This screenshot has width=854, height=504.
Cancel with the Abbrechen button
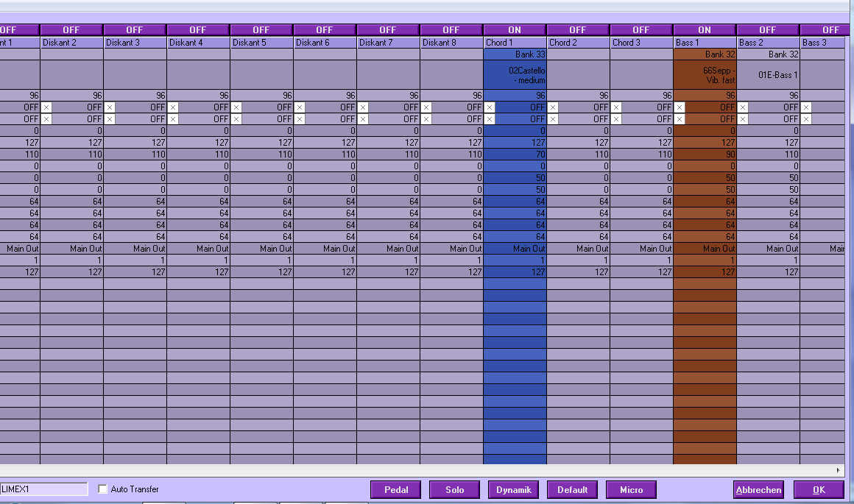tap(759, 489)
